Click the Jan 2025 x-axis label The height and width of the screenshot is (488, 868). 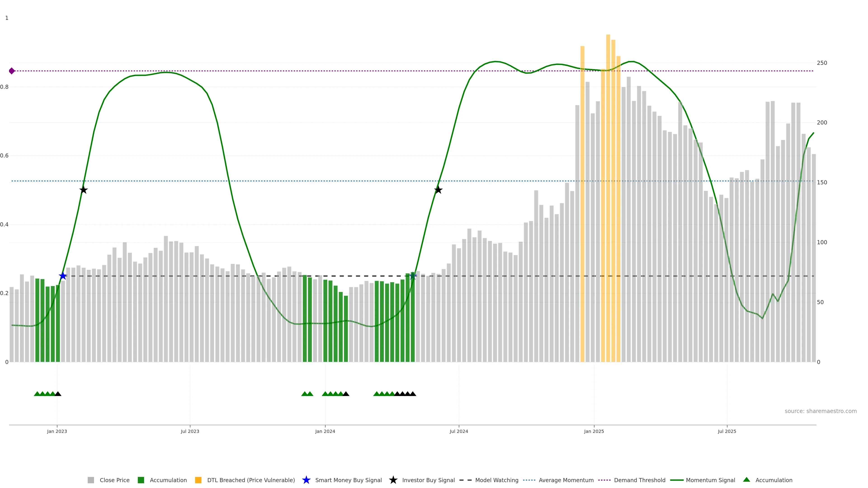point(594,431)
